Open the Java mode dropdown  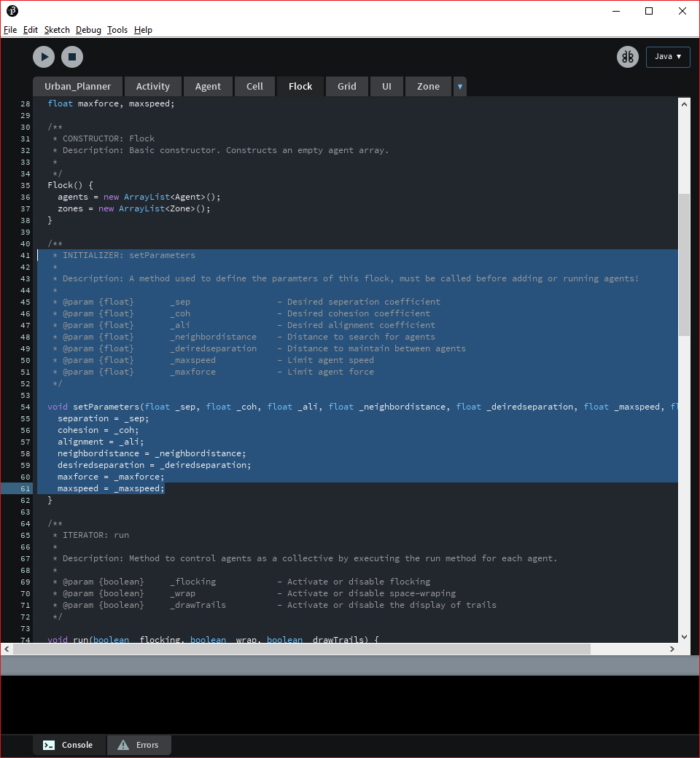click(x=667, y=57)
